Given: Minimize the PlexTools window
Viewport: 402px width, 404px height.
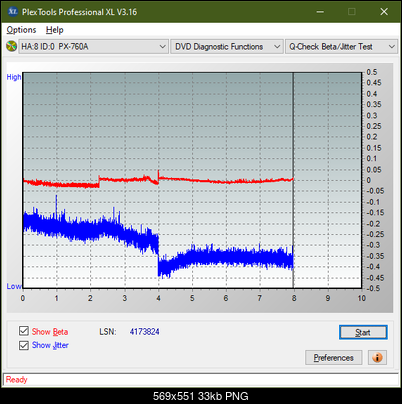Looking at the screenshot, I should 320,12.
